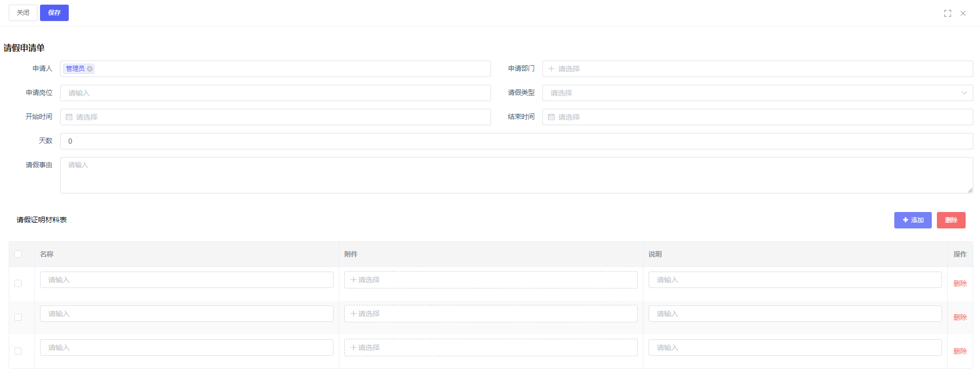Click the blue 添加 button
980x386 pixels.
point(912,220)
